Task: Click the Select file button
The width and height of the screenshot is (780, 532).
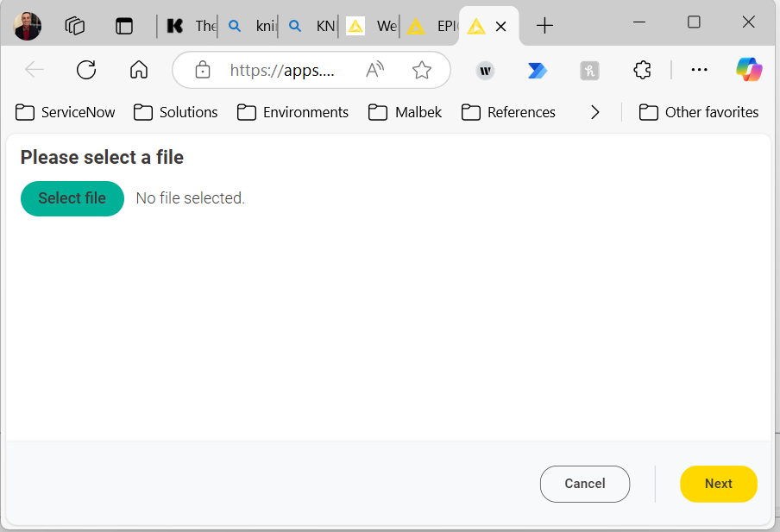Action: [x=72, y=198]
